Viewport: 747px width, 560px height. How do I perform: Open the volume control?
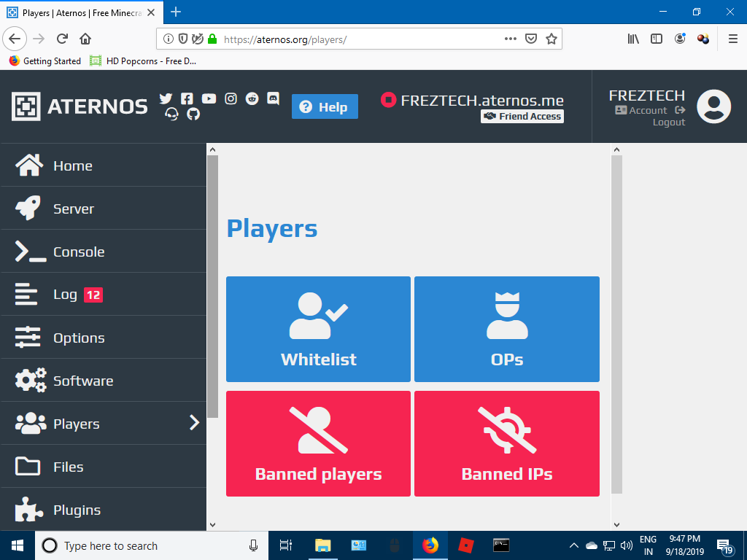click(x=627, y=545)
